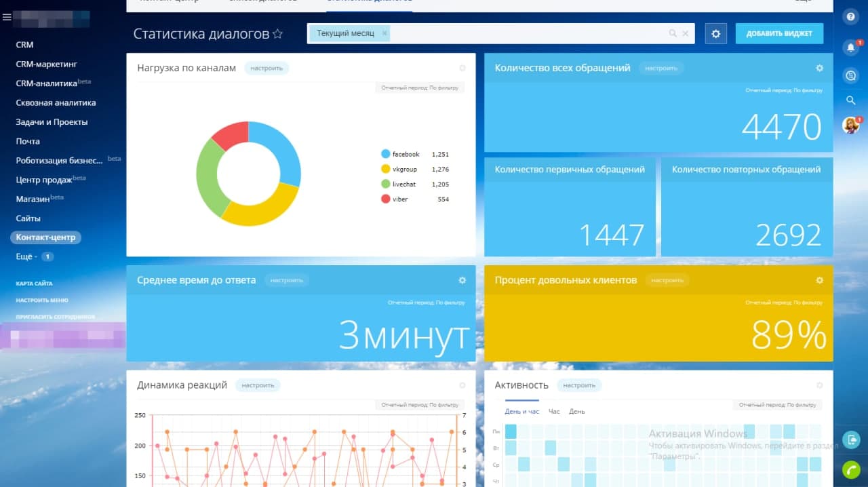The height and width of the screenshot is (487, 868).
Task: Open the help question mark icon
Action: pos(850,17)
